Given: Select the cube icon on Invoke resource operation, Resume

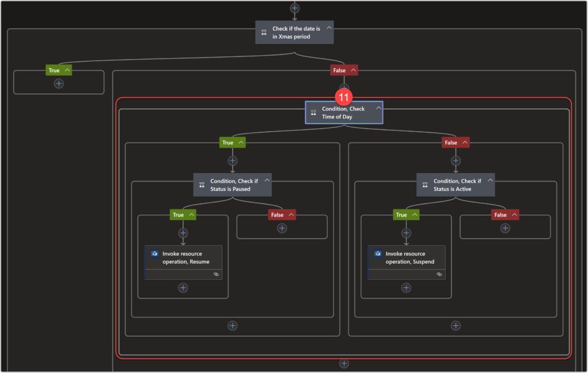Looking at the screenshot, I should pos(154,253).
